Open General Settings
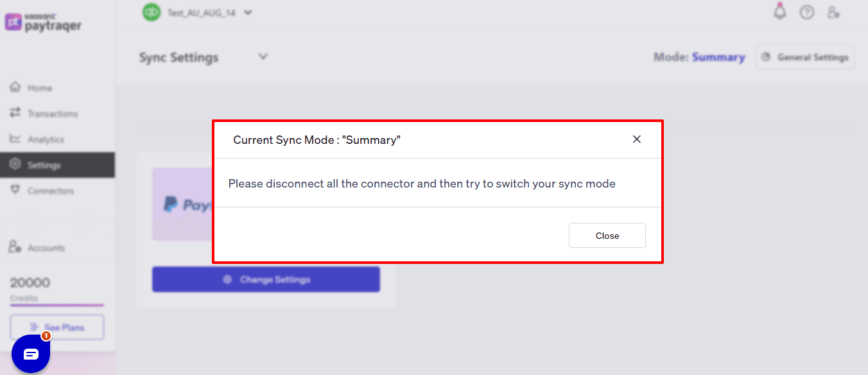Screen dimensions: 868x375 coord(804,57)
